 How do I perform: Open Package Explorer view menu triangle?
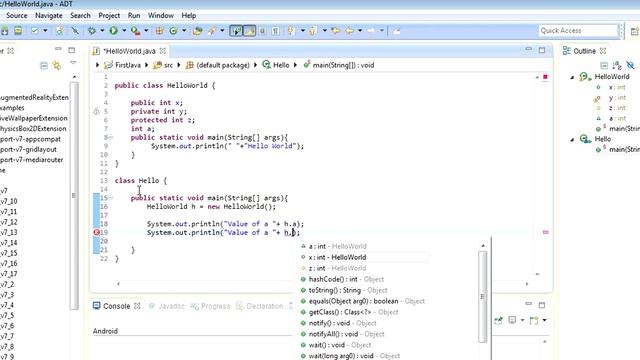point(73,63)
